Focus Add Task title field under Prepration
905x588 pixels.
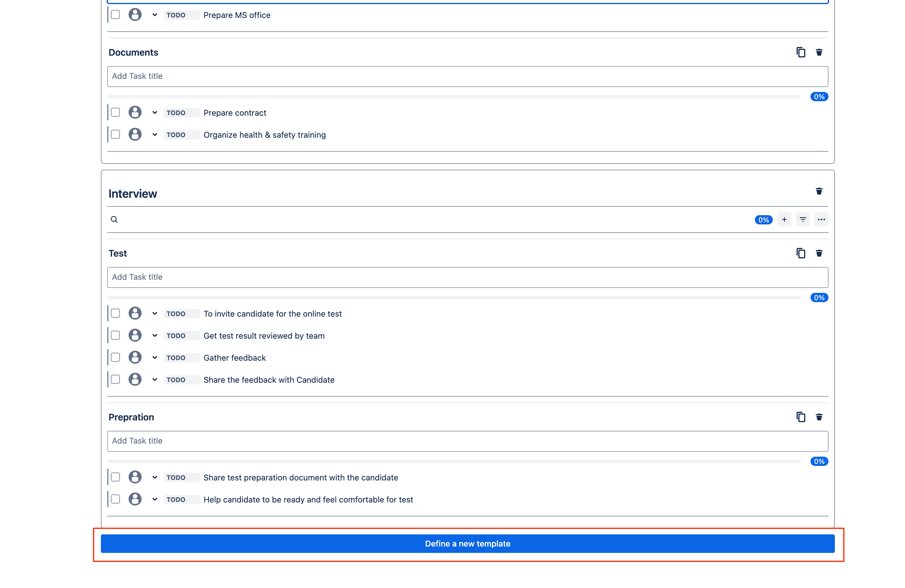point(467,441)
